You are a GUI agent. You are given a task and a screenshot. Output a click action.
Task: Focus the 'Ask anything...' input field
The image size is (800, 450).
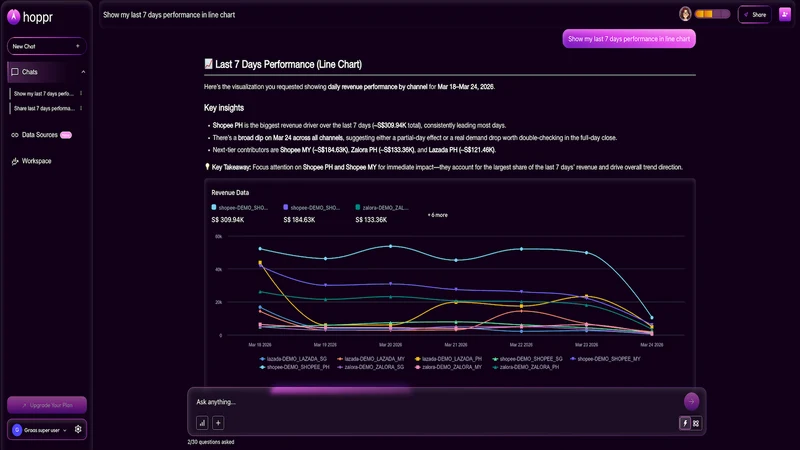click(436, 402)
